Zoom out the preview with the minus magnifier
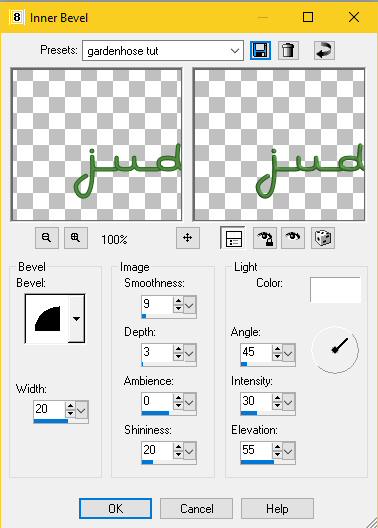Image resolution: width=378 pixels, height=528 pixels. coord(47,238)
